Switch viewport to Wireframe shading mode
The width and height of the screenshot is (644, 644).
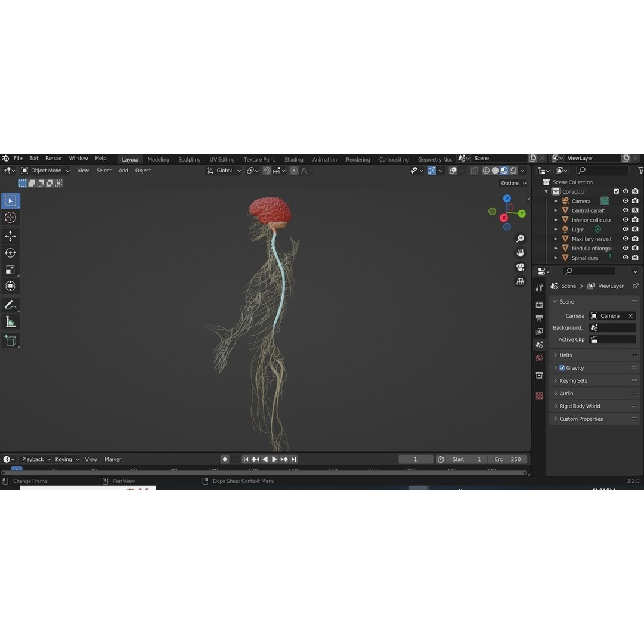tap(486, 171)
